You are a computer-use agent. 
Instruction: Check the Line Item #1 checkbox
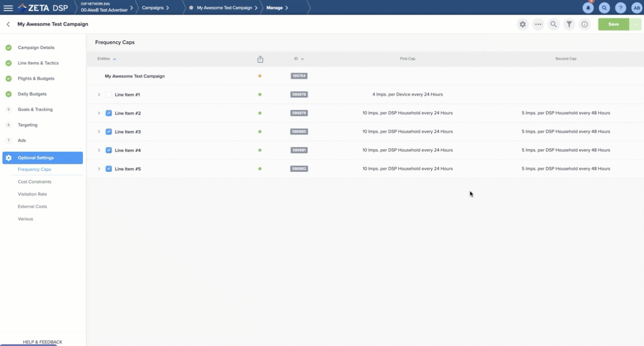click(109, 95)
